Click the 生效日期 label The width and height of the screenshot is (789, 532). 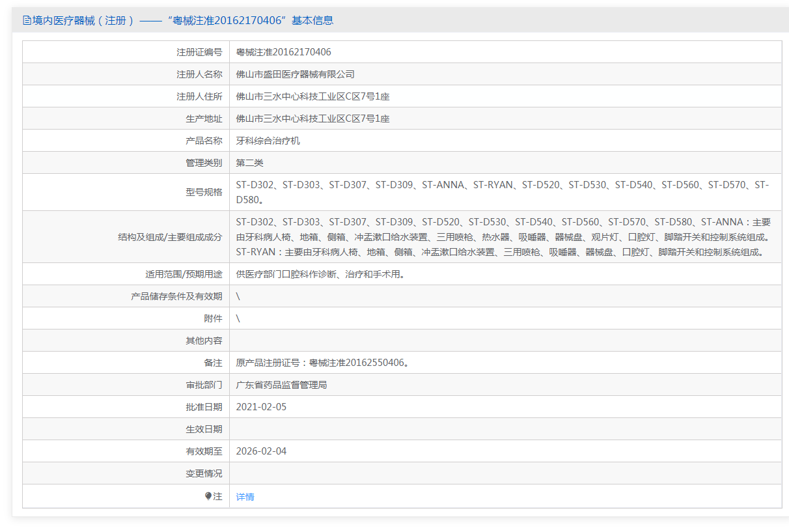pyautogui.click(x=204, y=429)
